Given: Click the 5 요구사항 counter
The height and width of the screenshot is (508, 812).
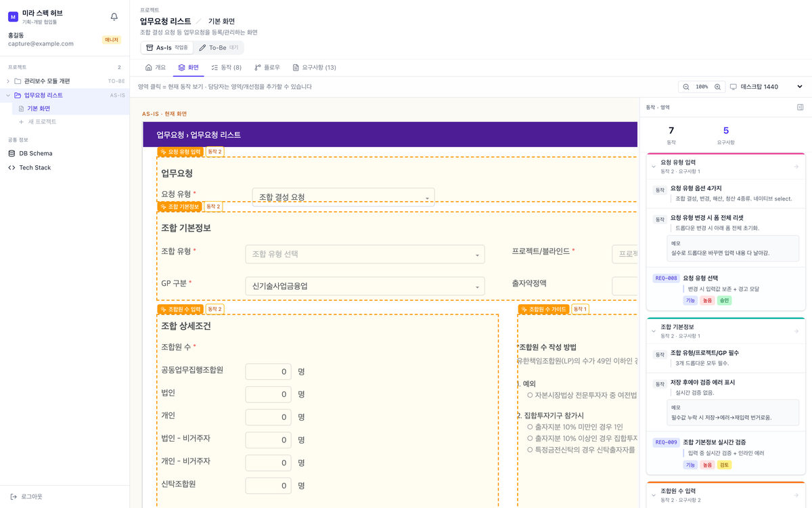Looking at the screenshot, I should 726,135.
